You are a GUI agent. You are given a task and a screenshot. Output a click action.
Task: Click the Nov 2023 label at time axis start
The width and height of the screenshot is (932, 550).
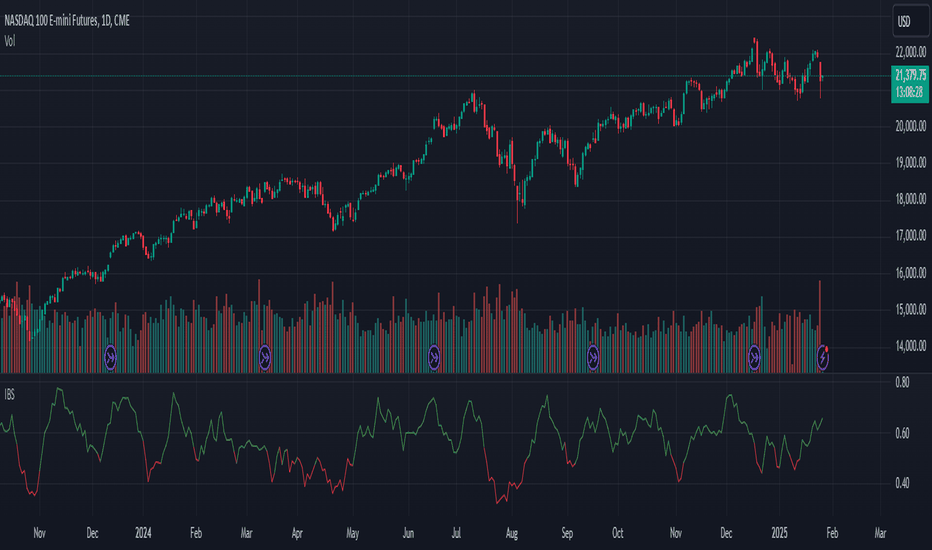(x=39, y=533)
